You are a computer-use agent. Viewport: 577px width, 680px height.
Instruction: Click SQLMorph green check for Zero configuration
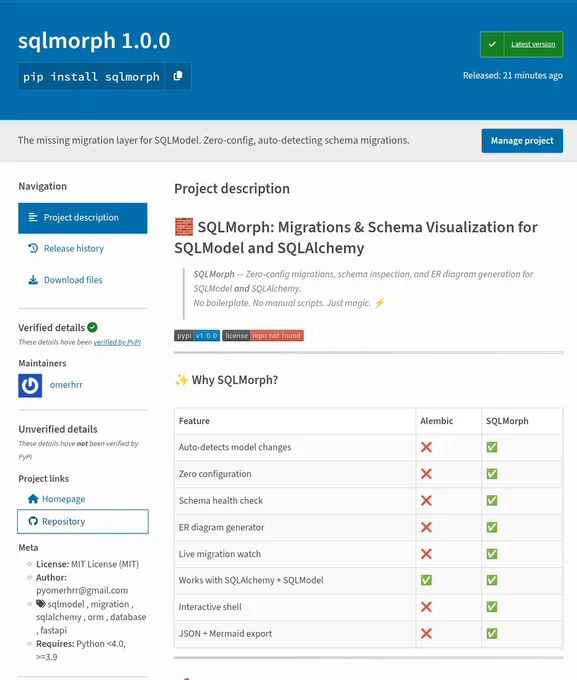tap(492, 474)
